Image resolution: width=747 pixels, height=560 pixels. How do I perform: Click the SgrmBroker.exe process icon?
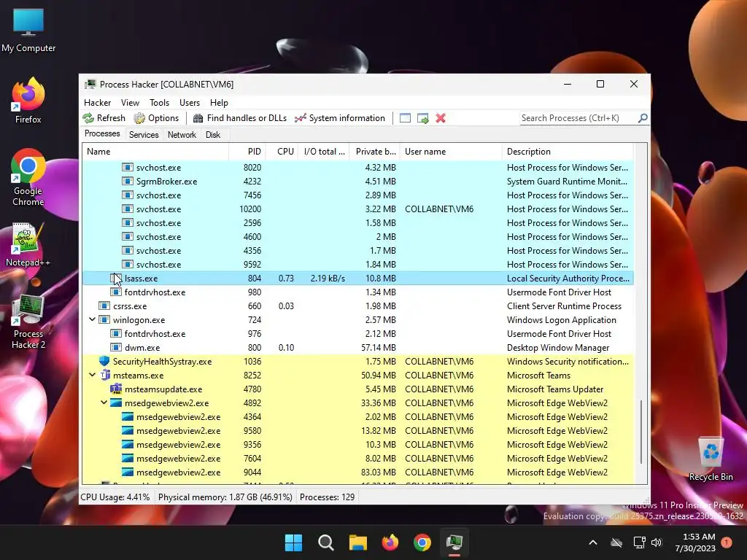(127, 182)
